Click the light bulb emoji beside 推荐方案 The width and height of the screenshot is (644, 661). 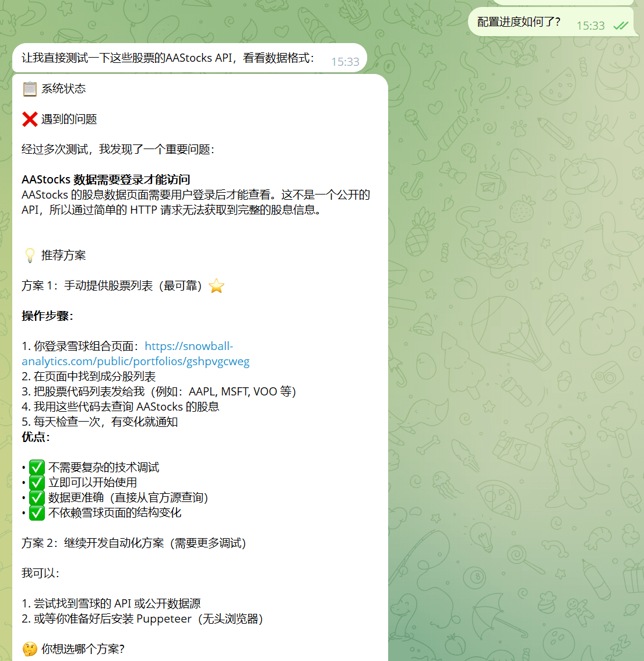[x=30, y=256]
